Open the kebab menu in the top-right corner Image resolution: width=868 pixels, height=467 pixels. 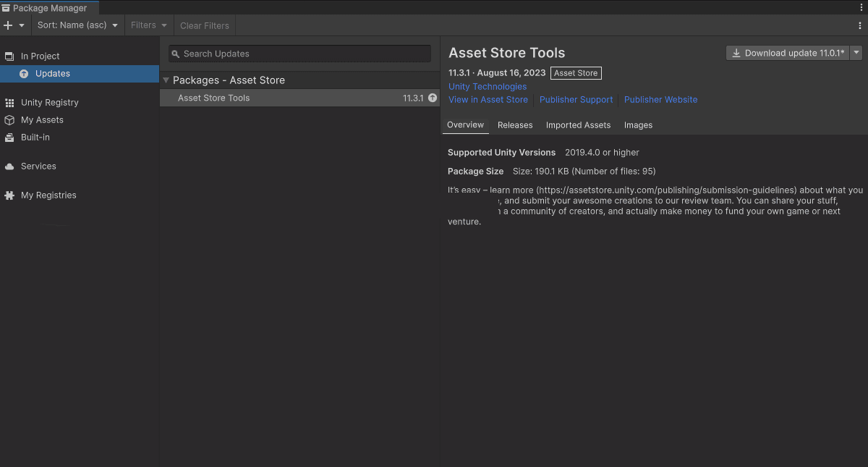860,6
